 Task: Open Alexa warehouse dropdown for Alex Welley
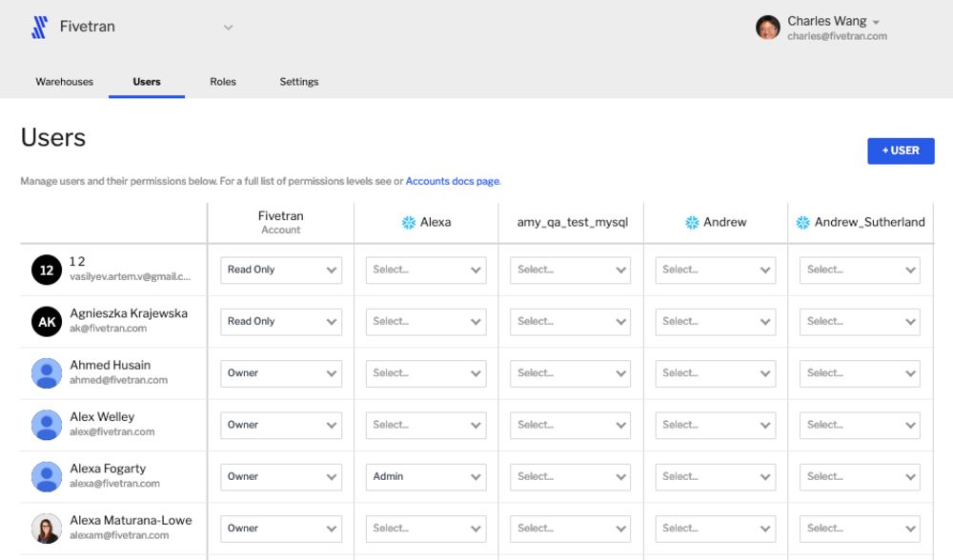[x=425, y=425]
